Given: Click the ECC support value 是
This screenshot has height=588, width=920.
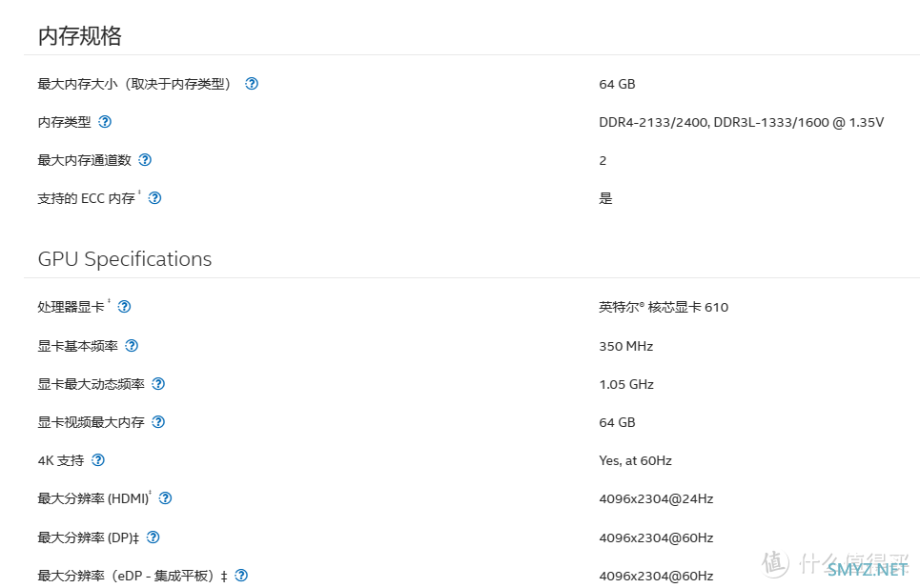Looking at the screenshot, I should (605, 199).
